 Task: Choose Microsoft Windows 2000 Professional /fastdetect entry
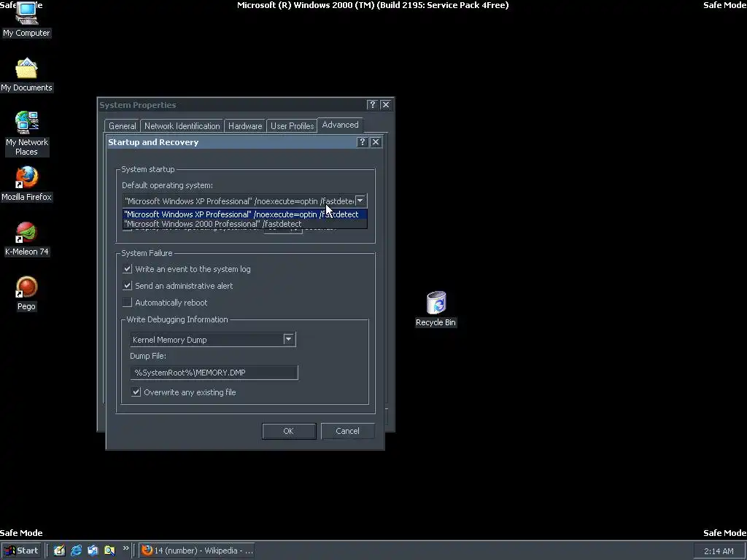coord(245,224)
